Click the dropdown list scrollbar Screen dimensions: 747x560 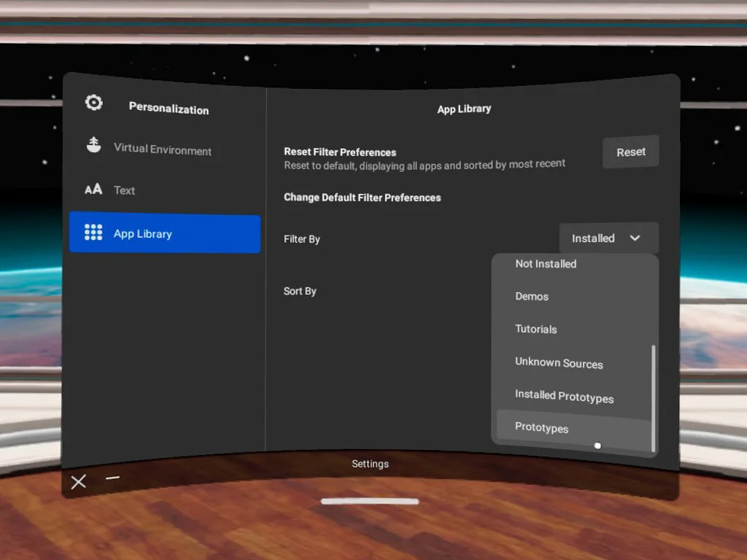point(653,397)
